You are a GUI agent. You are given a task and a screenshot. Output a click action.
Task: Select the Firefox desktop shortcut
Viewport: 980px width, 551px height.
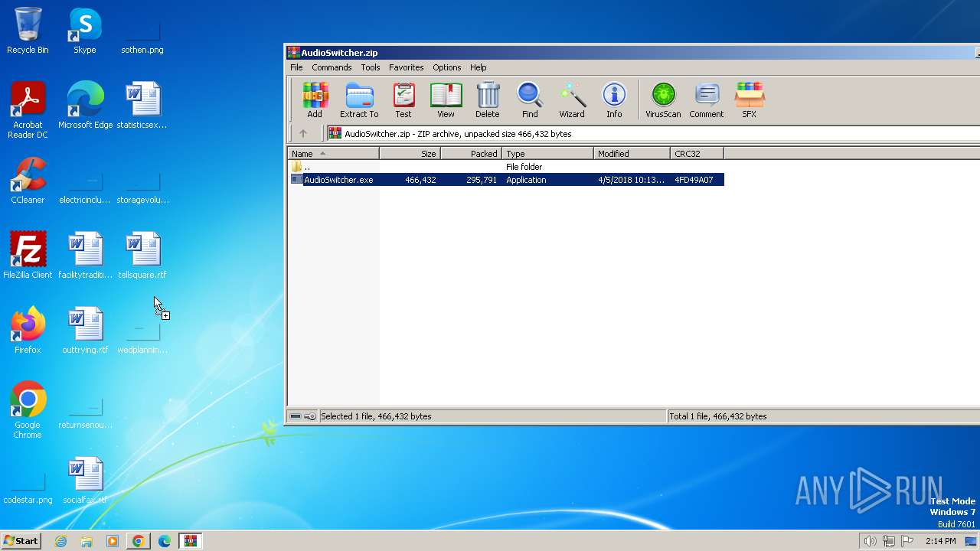point(28,331)
